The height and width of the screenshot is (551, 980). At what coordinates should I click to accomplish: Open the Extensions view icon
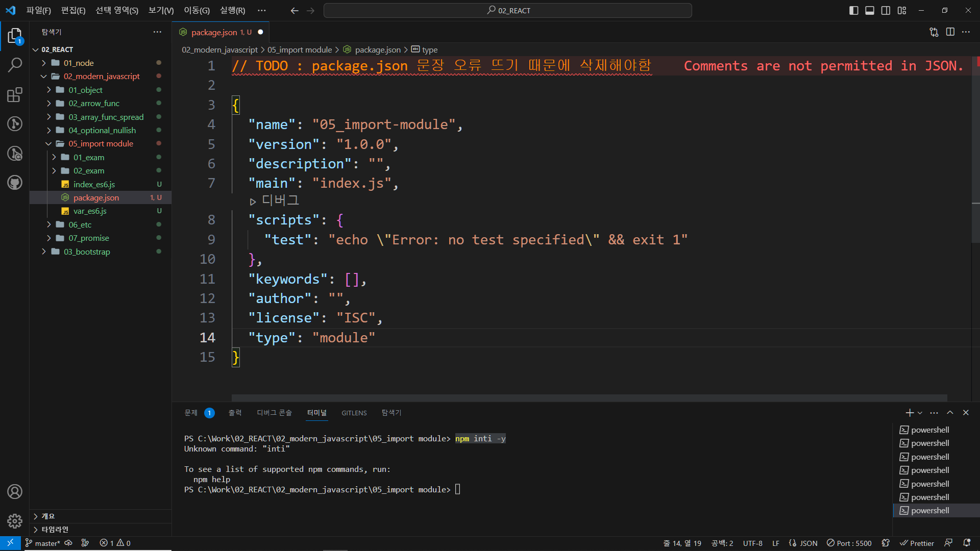pyautogui.click(x=15, y=94)
